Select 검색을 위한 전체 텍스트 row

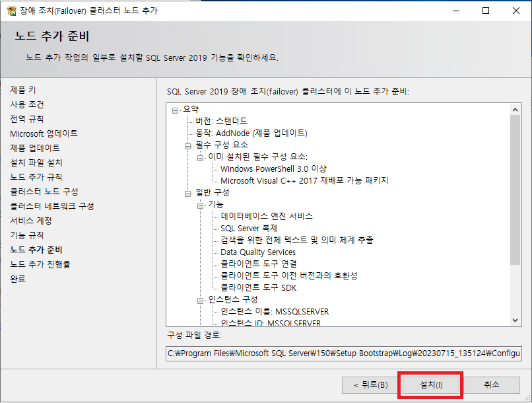tap(297, 240)
